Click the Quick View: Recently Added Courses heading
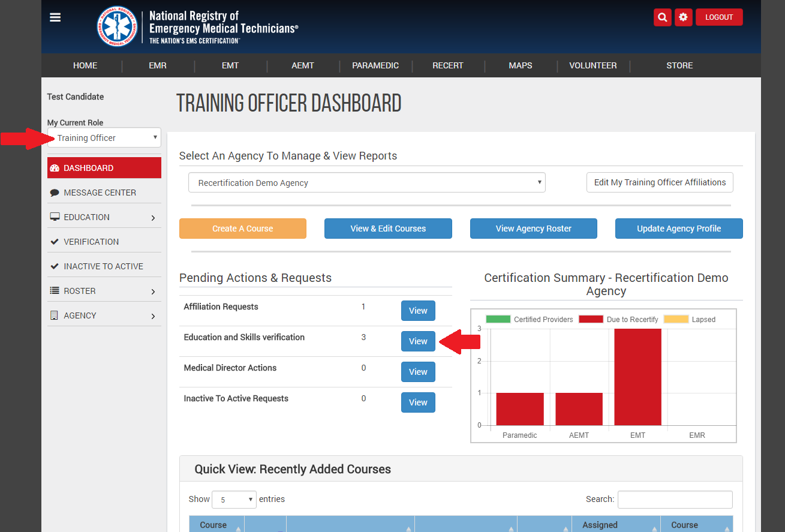This screenshot has height=532, width=785. point(293,469)
